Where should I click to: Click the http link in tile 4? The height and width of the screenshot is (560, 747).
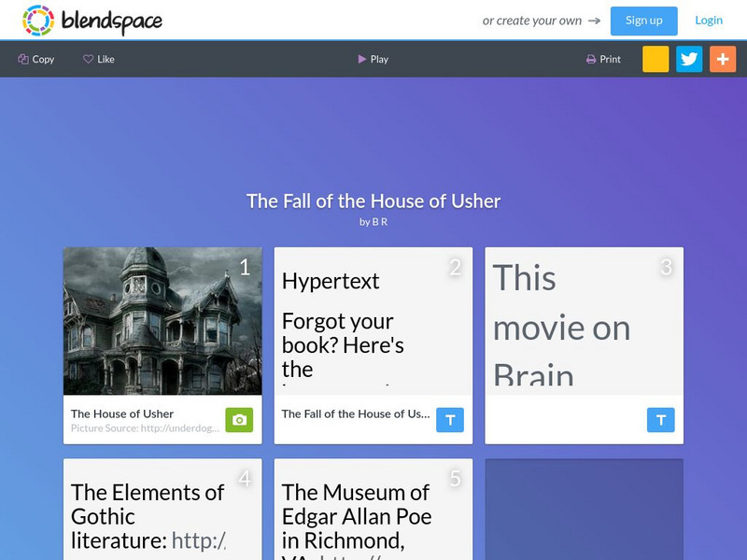[x=199, y=540]
